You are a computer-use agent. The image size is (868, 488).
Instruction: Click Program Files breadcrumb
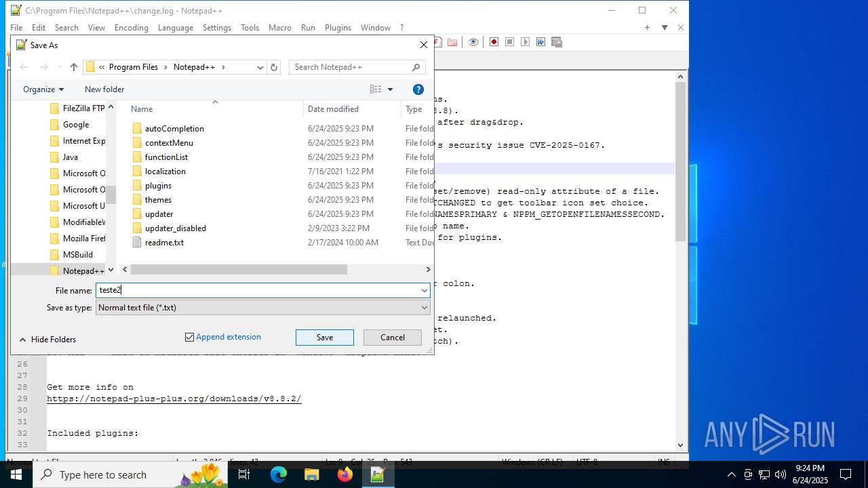click(x=134, y=67)
